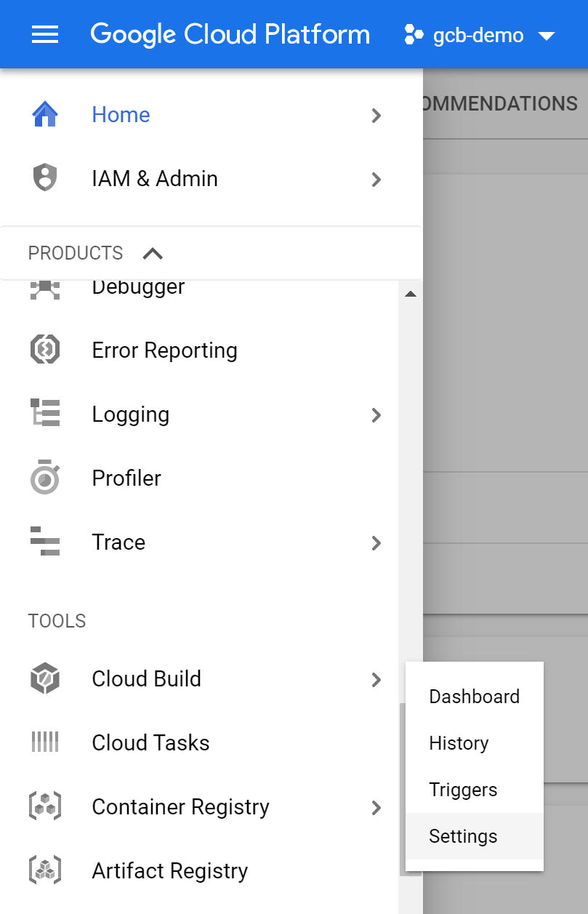Go to Google Cloud Platform home link
Image resolution: width=588 pixels, height=914 pixels.
[230, 34]
